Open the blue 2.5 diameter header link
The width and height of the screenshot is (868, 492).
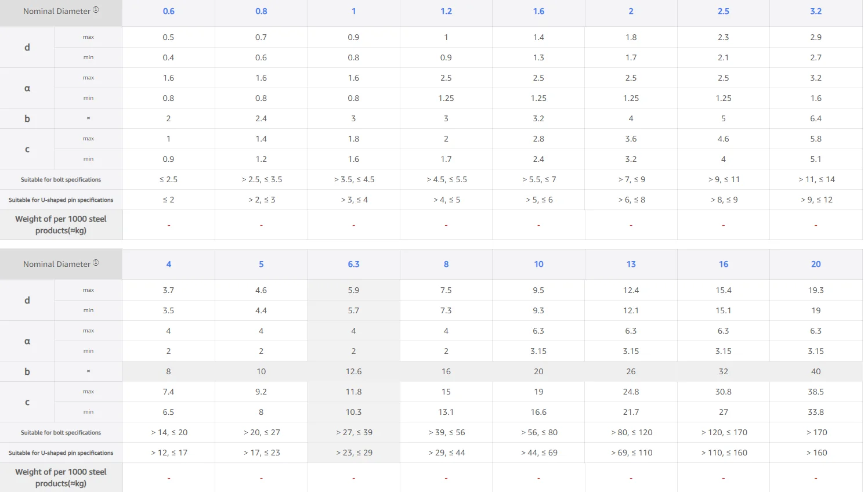[x=723, y=11]
